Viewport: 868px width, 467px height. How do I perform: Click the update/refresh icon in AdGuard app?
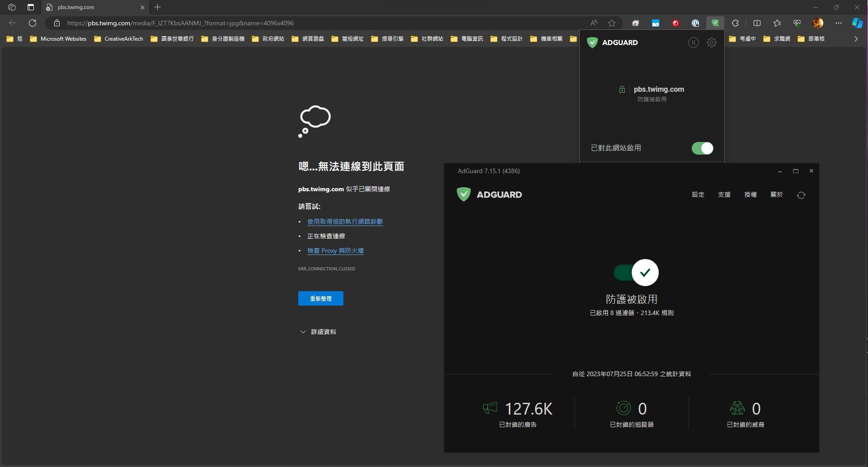pos(802,195)
